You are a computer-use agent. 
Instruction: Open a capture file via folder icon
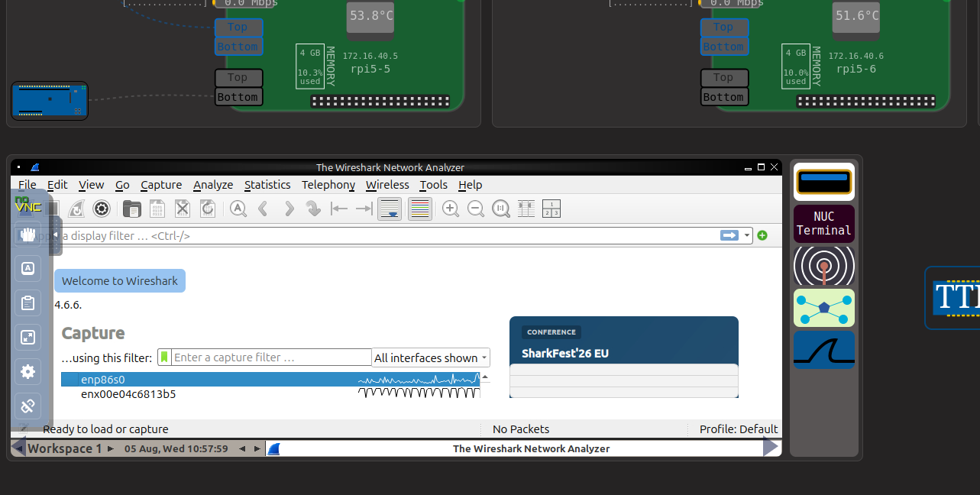tap(132, 209)
